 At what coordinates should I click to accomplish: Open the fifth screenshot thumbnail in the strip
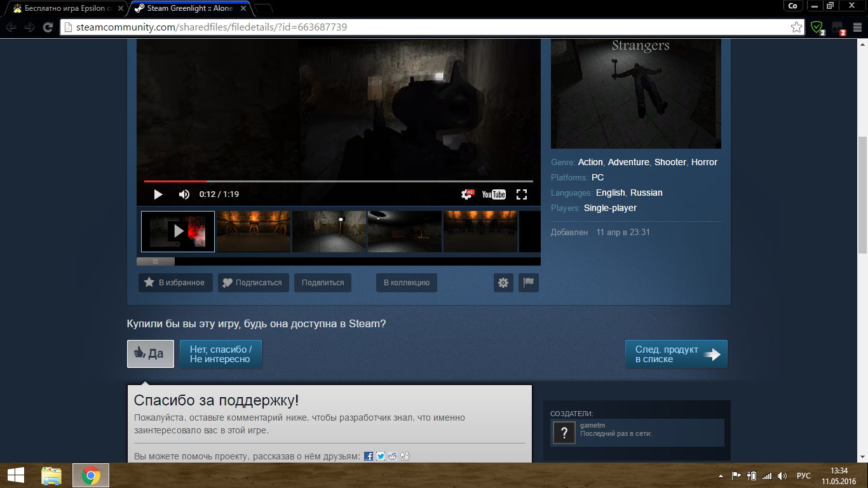coord(480,231)
